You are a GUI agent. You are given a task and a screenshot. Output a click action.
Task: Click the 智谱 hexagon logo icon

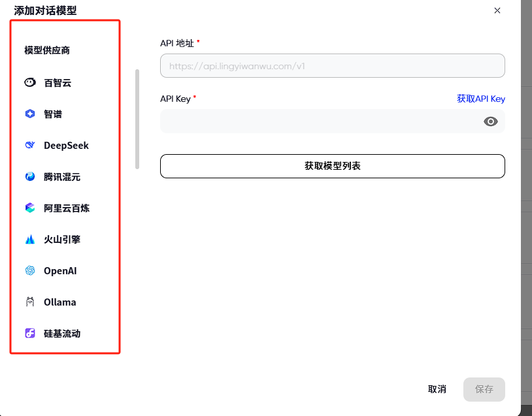click(30, 114)
